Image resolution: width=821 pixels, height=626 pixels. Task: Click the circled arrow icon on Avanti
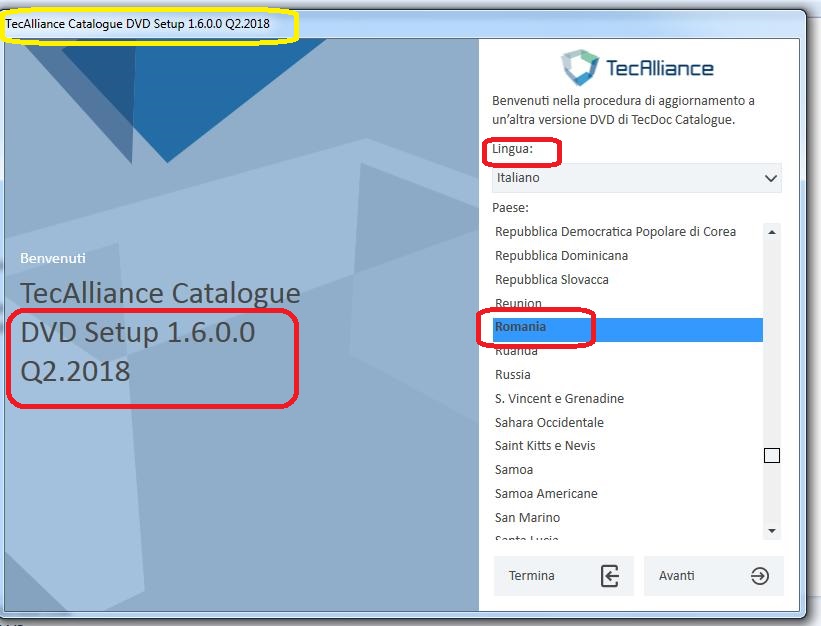[760, 576]
